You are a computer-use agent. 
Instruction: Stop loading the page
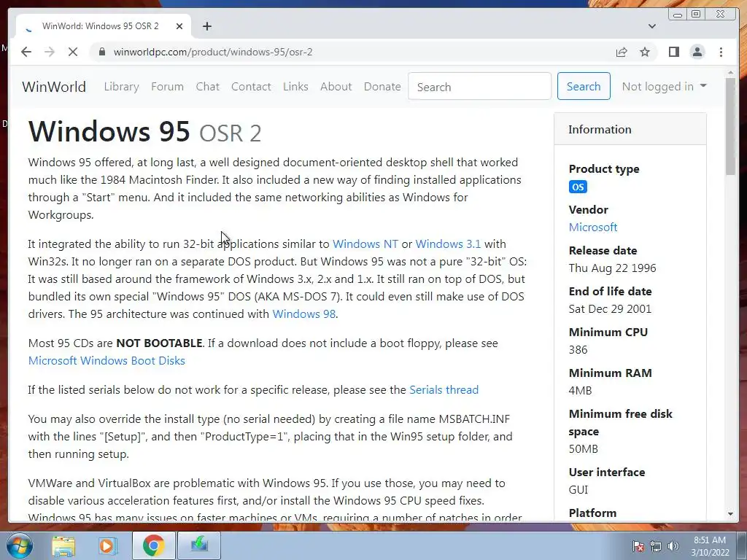[x=73, y=52]
